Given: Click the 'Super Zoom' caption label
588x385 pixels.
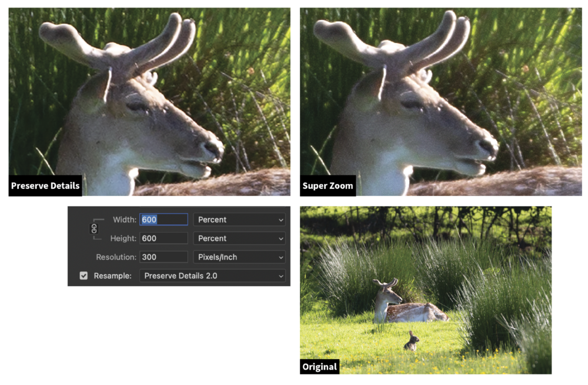Looking at the screenshot, I should [328, 185].
